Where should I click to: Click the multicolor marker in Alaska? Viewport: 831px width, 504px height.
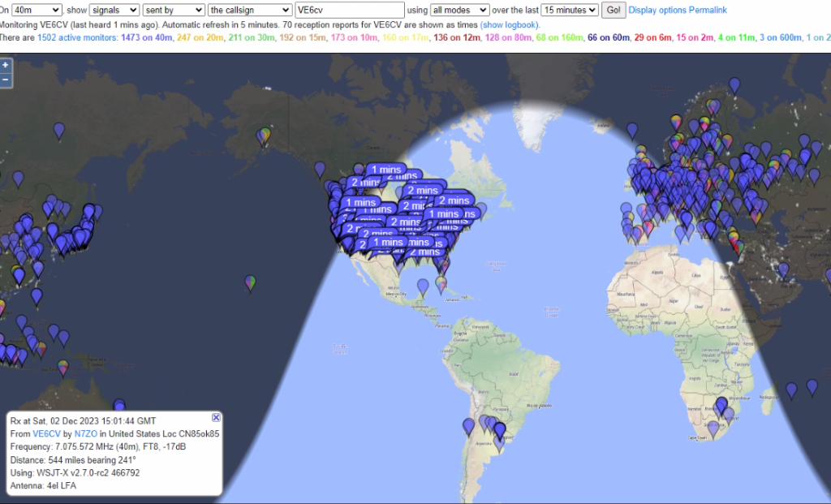point(264,135)
